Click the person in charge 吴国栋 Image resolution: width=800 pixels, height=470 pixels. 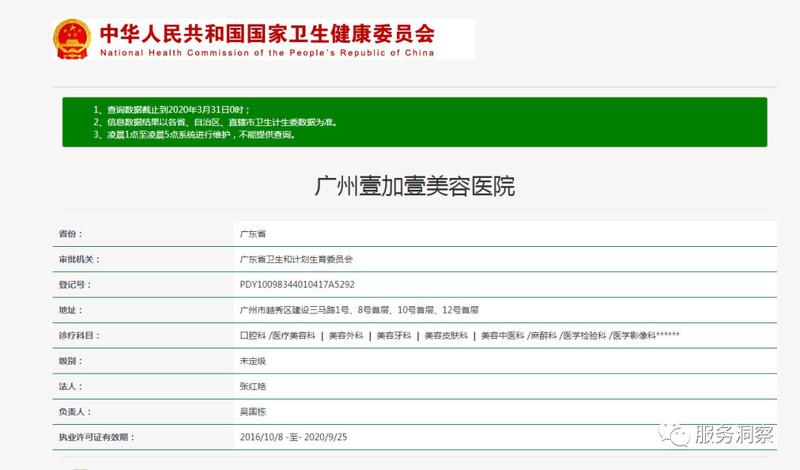click(x=252, y=411)
